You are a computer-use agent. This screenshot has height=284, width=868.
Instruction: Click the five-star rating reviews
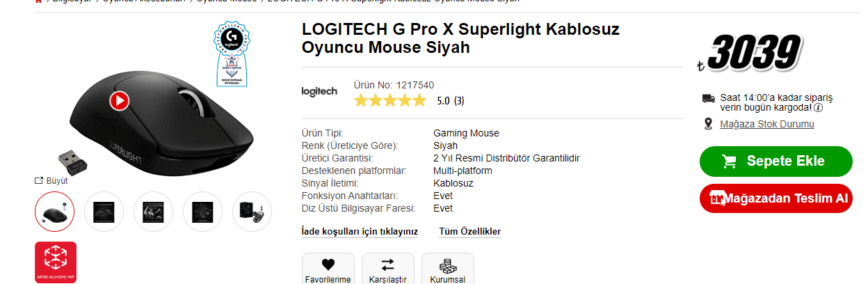coord(389,101)
